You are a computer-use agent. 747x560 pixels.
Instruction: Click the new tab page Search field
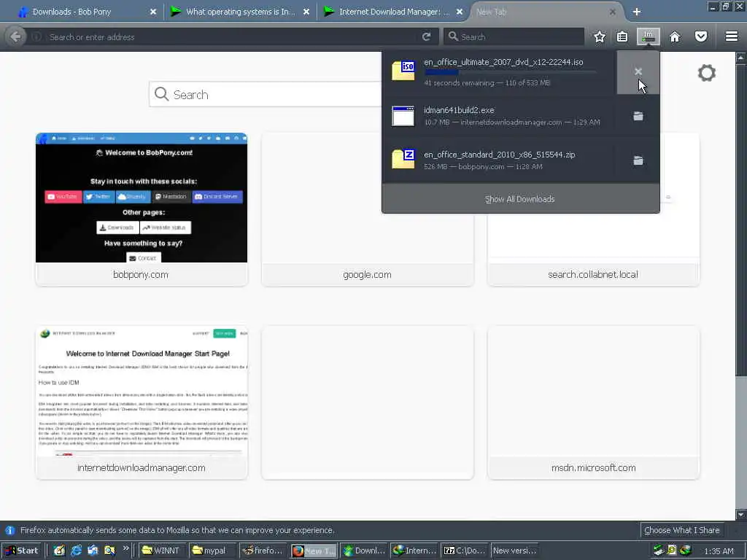[x=267, y=94]
